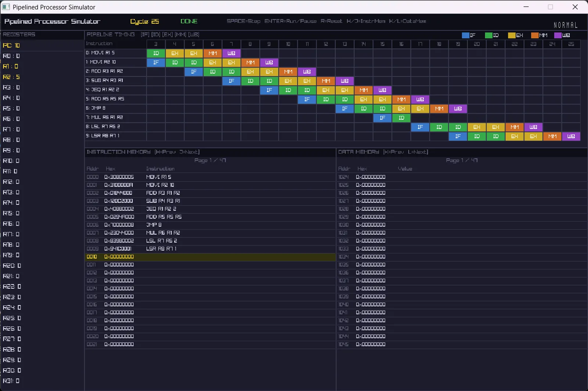Select data memory address 1024 row
Viewport: 588px width, 391px height.
(x=462, y=177)
